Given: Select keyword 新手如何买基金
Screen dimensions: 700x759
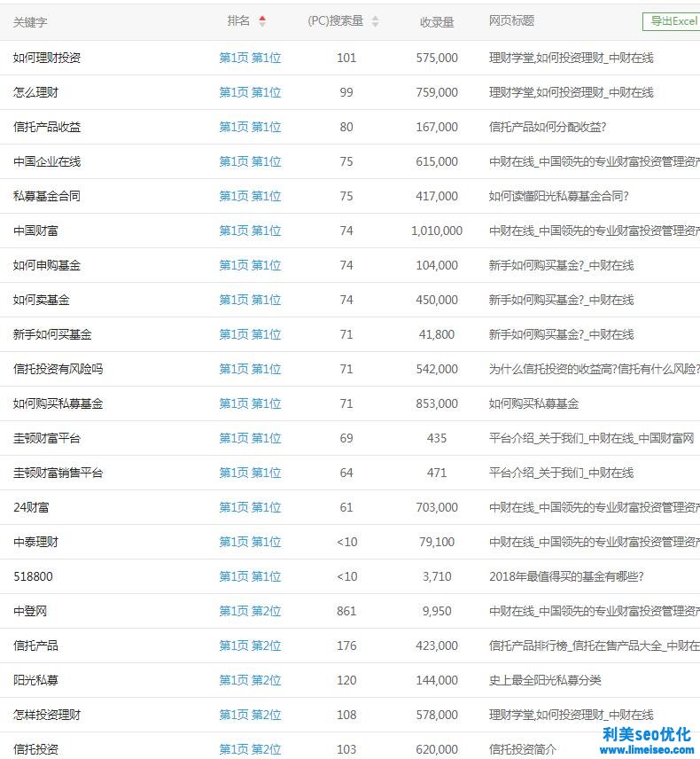Looking at the screenshot, I should [52, 334].
